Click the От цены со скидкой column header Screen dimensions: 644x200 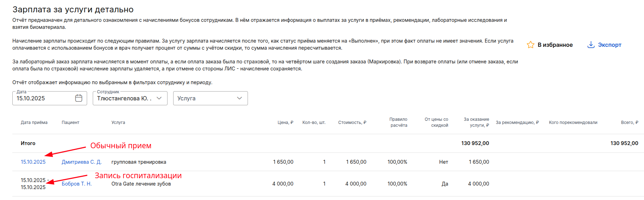point(437,123)
